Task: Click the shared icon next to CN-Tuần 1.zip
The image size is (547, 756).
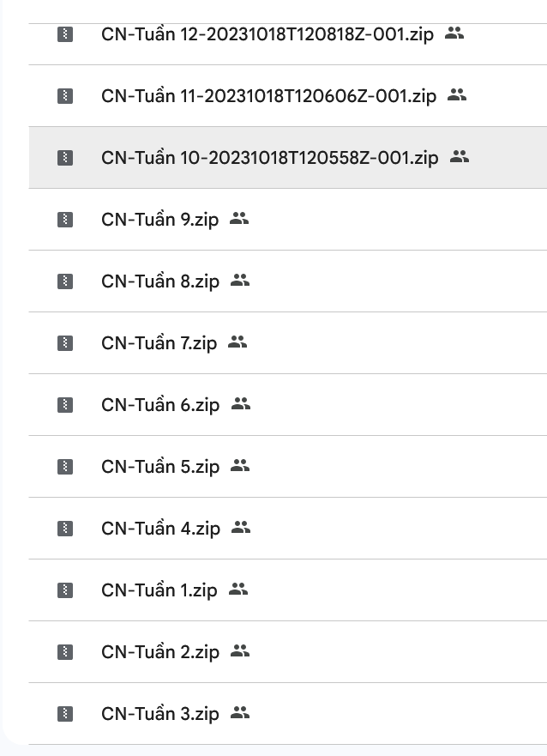Action: (237, 590)
